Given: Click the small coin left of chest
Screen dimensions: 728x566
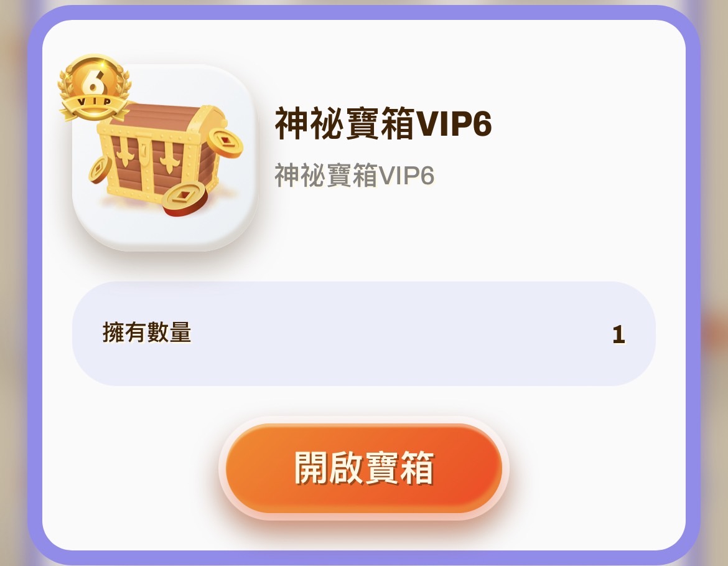Looking at the screenshot, I should point(98,169).
